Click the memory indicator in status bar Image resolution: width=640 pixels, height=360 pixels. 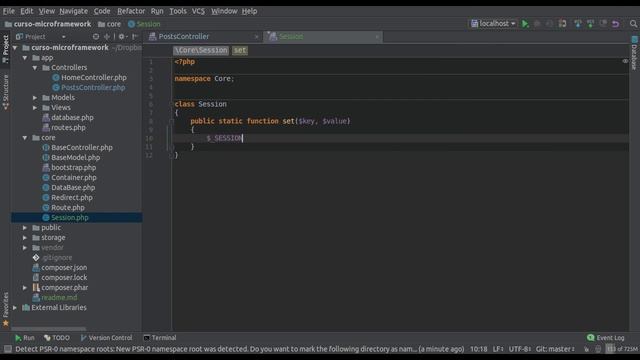[x=622, y=349]
